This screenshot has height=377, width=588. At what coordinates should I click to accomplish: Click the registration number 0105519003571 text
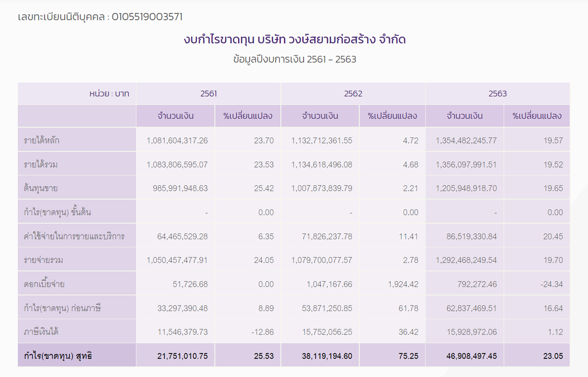click(x=147, y=17)
